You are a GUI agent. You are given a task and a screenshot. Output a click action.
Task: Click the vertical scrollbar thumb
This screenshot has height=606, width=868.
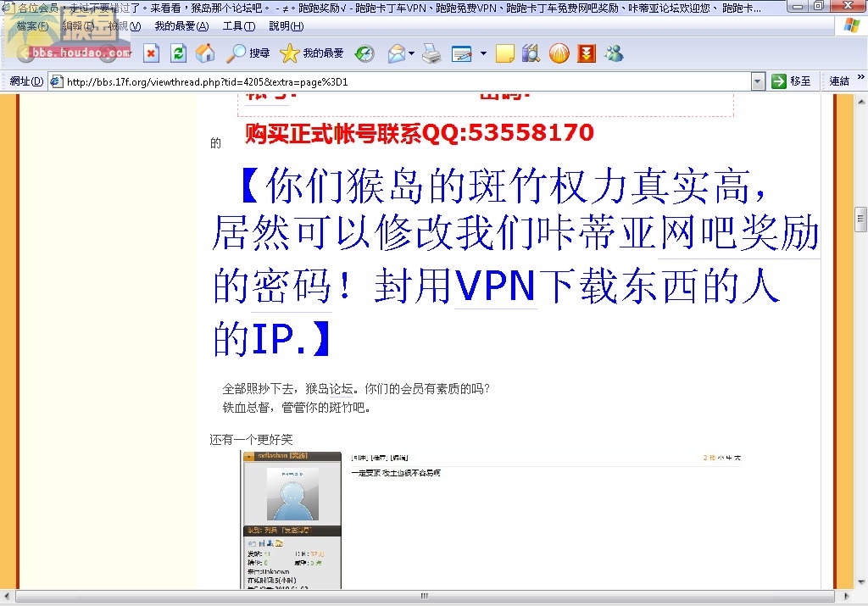point(861,218)
